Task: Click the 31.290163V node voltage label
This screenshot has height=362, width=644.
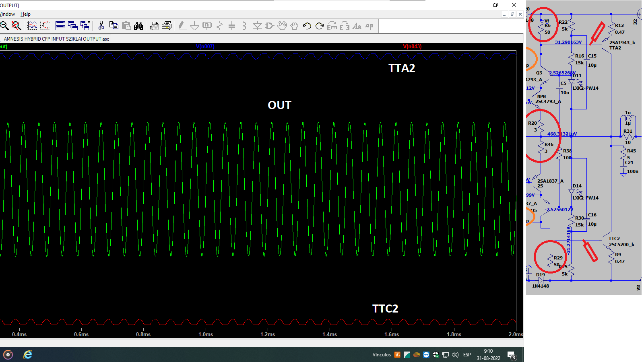Action: coord(568,42)
